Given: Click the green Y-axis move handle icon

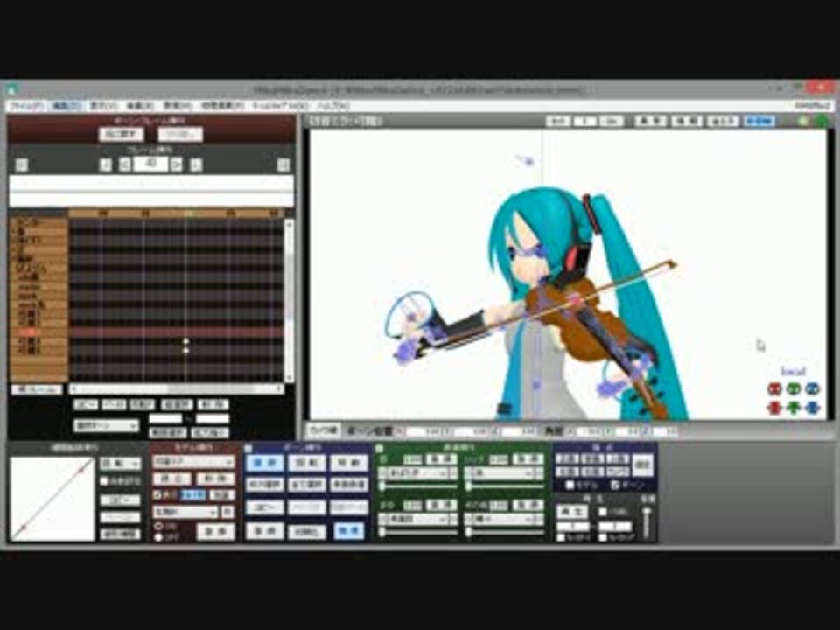Looking at the screenshot, I should [x=794, y=408].
